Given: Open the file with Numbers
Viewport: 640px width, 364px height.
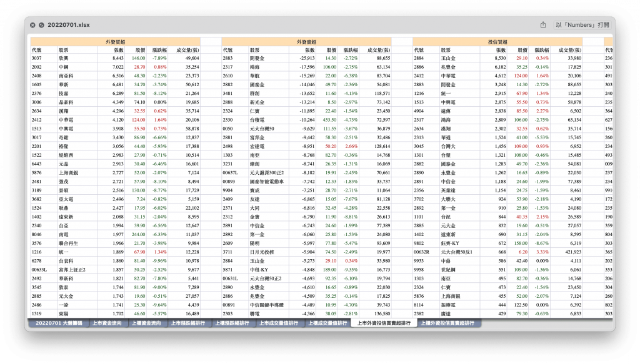Looking at the screenshot, I should point(582,25).
